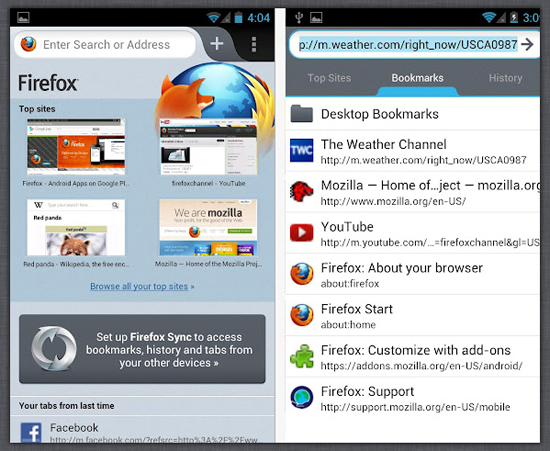Select the Bookmarks tab
The image size is (550, 451).
[417, 78]
